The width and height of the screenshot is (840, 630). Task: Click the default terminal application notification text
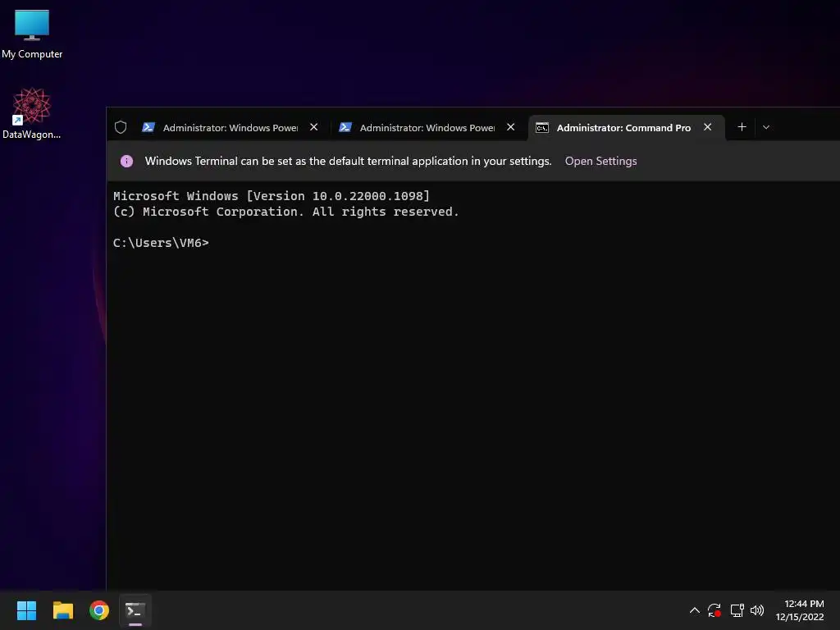pos(348,162)
